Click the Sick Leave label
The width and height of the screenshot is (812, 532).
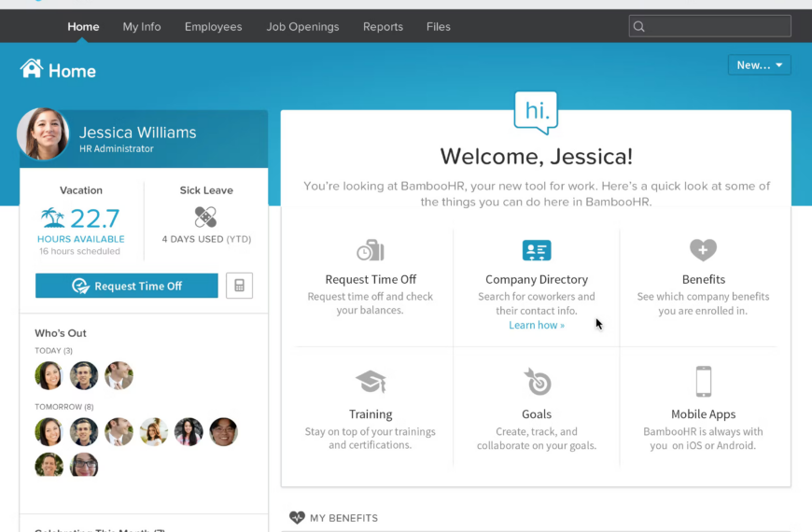point(206,190)
